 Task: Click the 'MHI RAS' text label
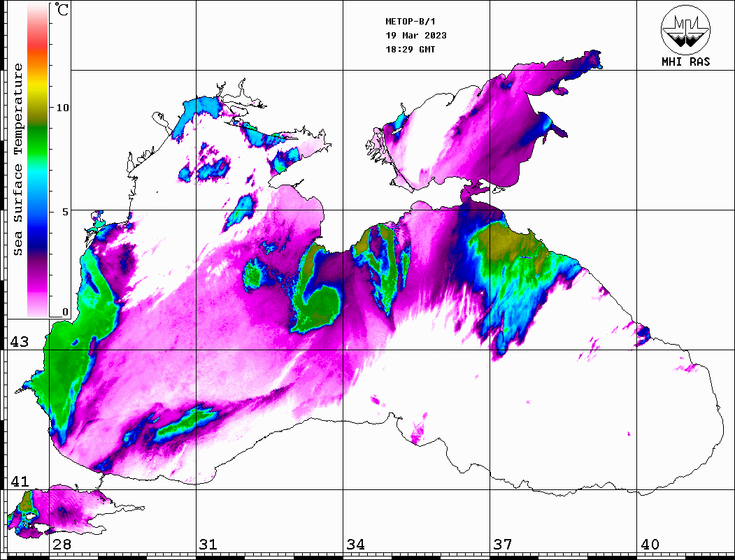click(x=685, y=62)
